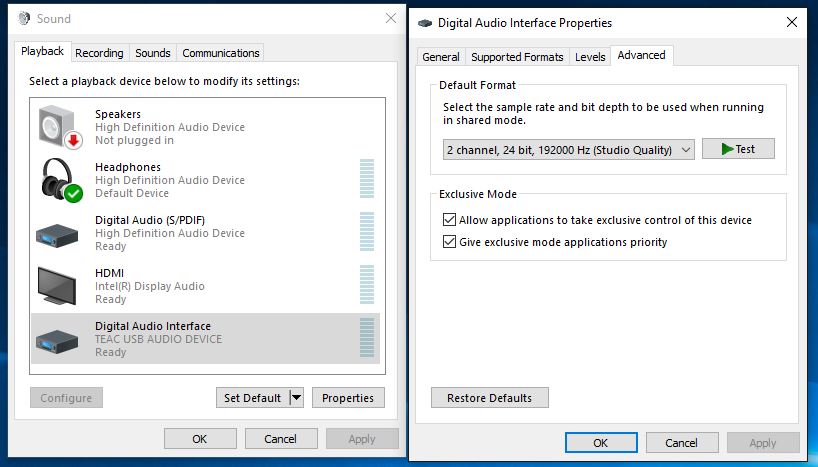The image size is (818, 467).
Task: Click the Digital Audio (S/PDIF) device icon
Action: click(x=58, y=233)
